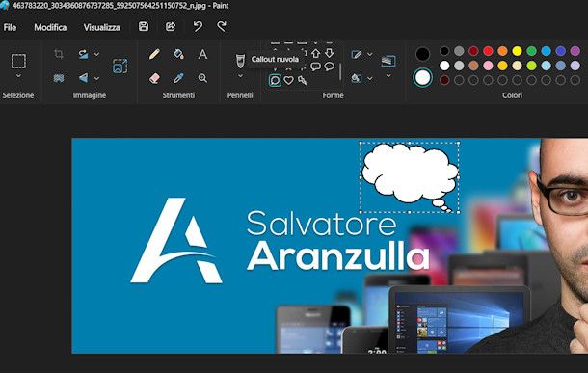Expand the Selezione options chevron

pos(18,76)
